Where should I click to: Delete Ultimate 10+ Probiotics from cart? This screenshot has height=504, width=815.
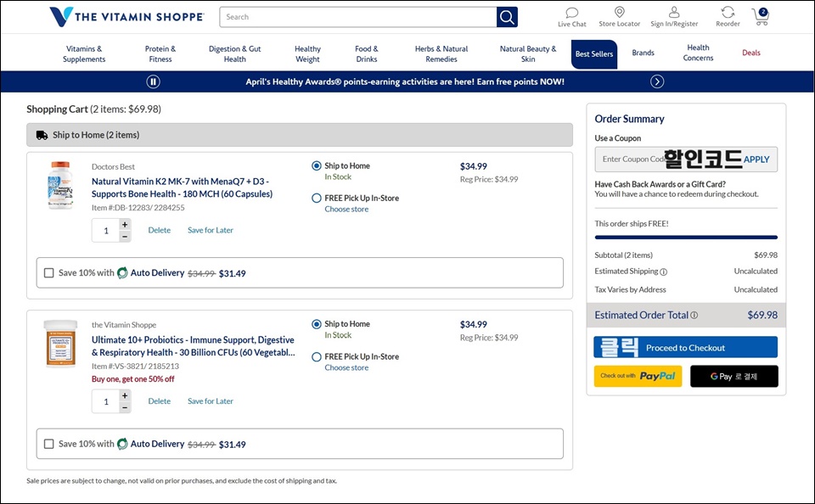pos(159,401)
